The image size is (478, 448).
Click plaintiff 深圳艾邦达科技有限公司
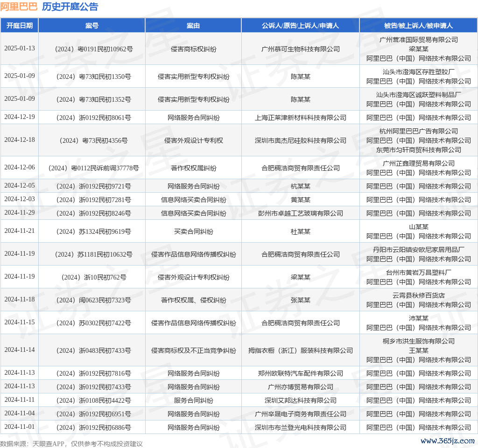pos(300,400)
